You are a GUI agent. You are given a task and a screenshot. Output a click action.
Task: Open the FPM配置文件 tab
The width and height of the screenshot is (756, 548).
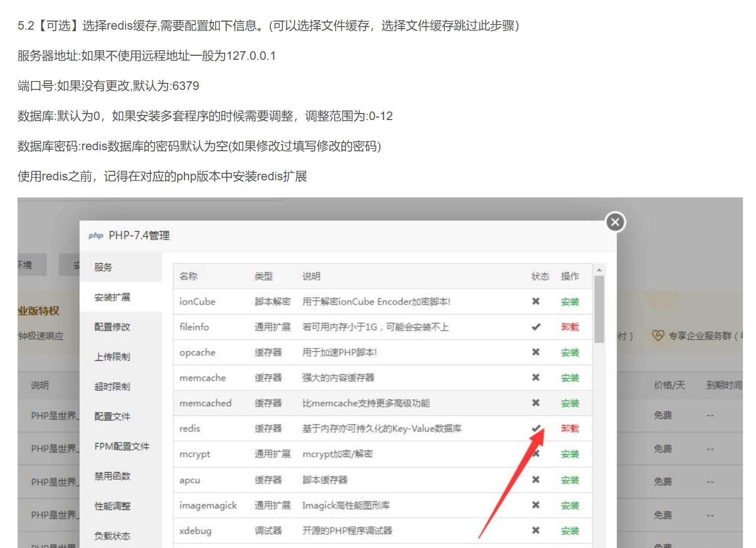[x=121, y=446]
